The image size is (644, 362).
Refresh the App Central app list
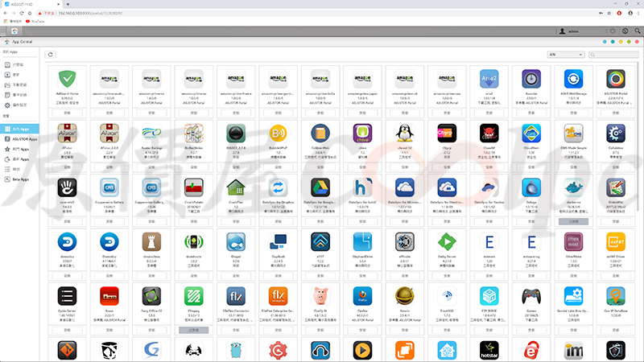pyautogui.click(x=51, y=55)
